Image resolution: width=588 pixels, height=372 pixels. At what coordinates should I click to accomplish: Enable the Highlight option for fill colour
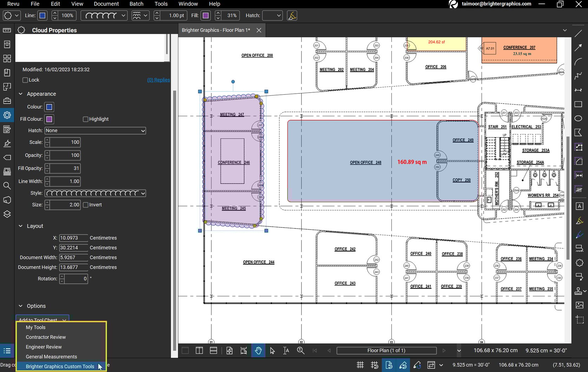click(x=85, y=119)
